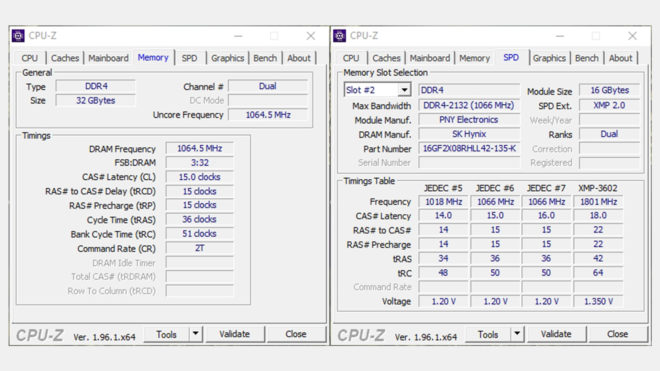Click DRAM Manuf. value SK Hynix
This screenshot has width=660, height=371.
pos(469,134)
